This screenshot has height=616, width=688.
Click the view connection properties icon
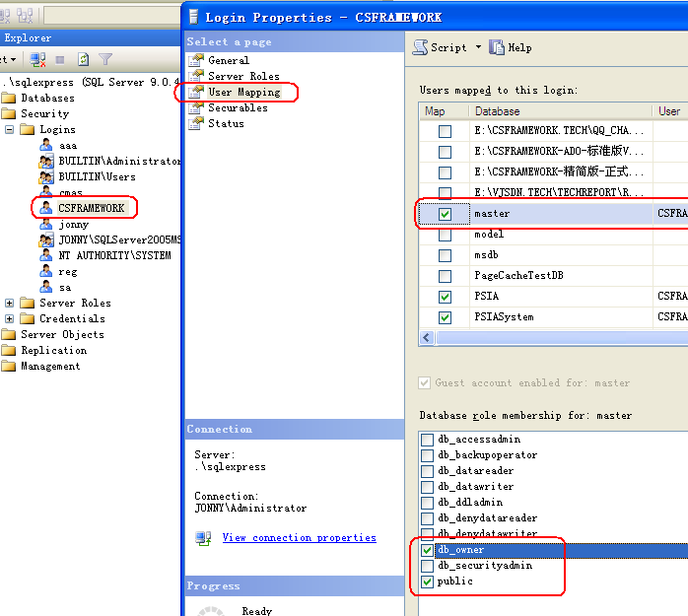(203, 538)
